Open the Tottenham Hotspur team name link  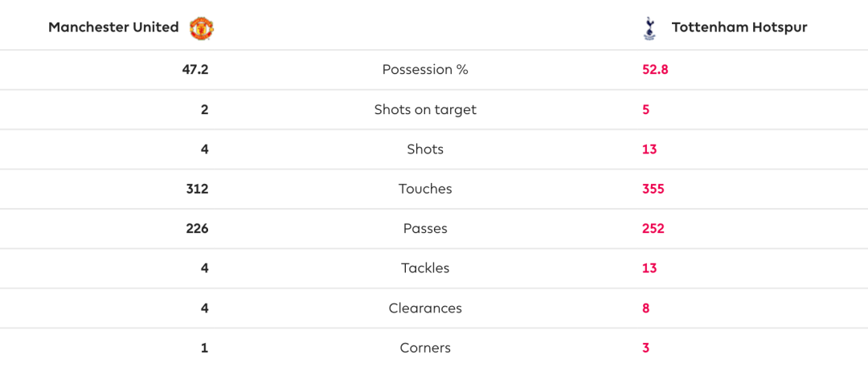(739, 27)
